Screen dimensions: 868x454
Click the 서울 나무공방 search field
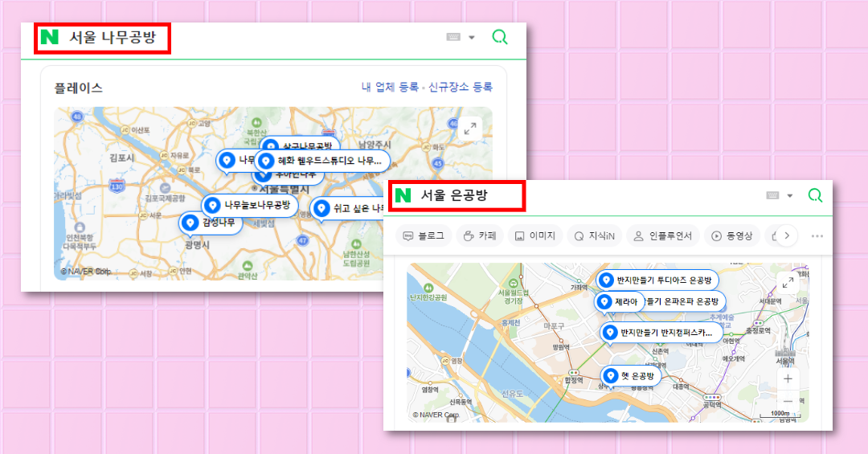click(113, 37)
